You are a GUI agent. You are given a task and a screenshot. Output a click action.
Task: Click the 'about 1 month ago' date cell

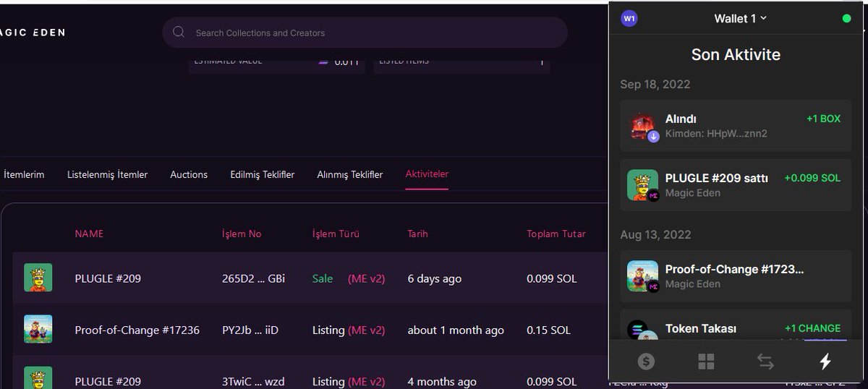(x=456, y=330)
